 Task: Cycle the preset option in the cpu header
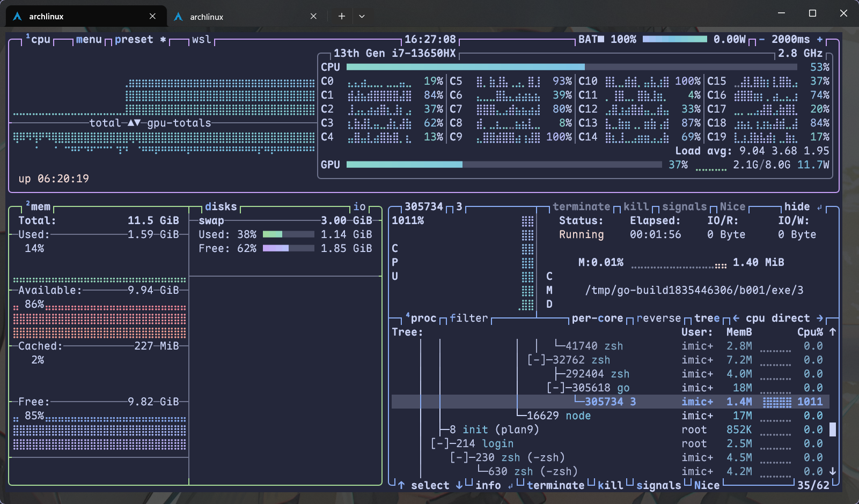point(134,40)
